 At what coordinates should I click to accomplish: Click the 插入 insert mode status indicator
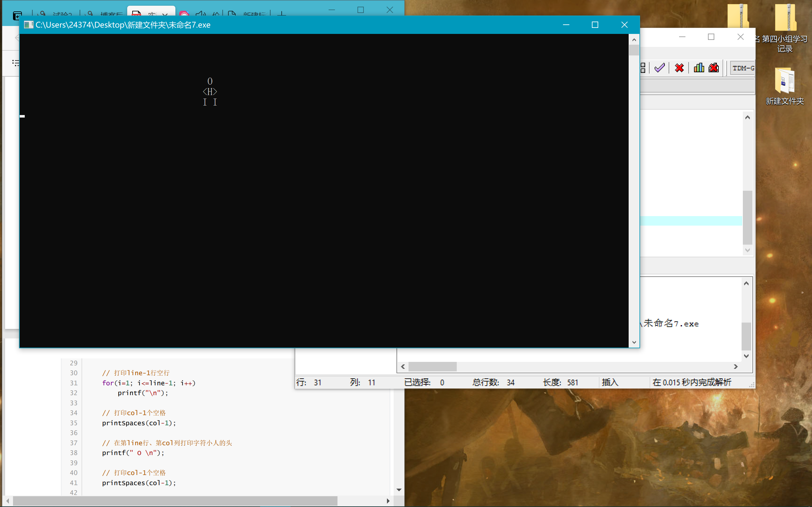pos(610,382)
